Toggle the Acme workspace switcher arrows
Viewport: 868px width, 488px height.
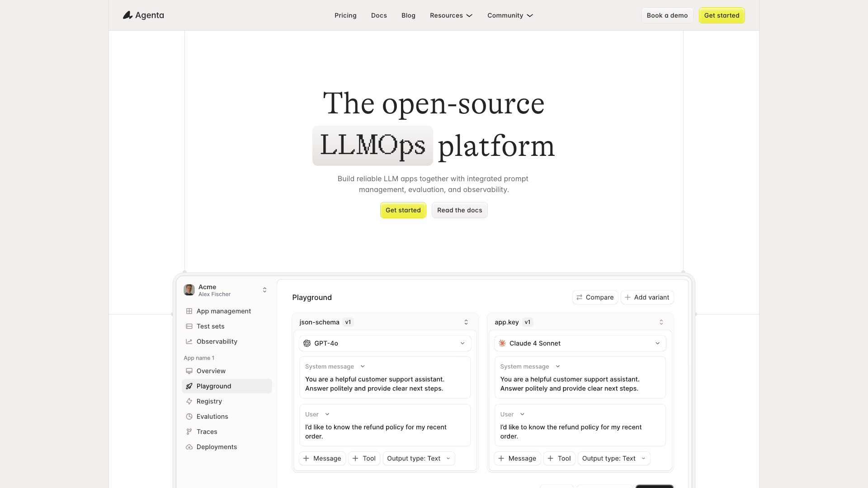(x=264, y=290)
